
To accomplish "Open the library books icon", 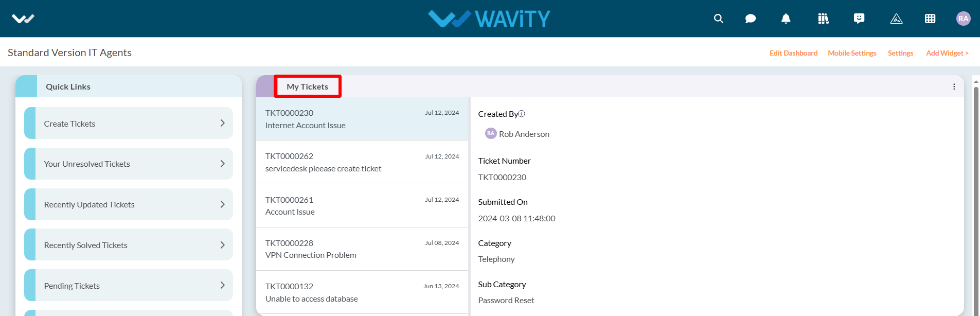I will point(823,19).
